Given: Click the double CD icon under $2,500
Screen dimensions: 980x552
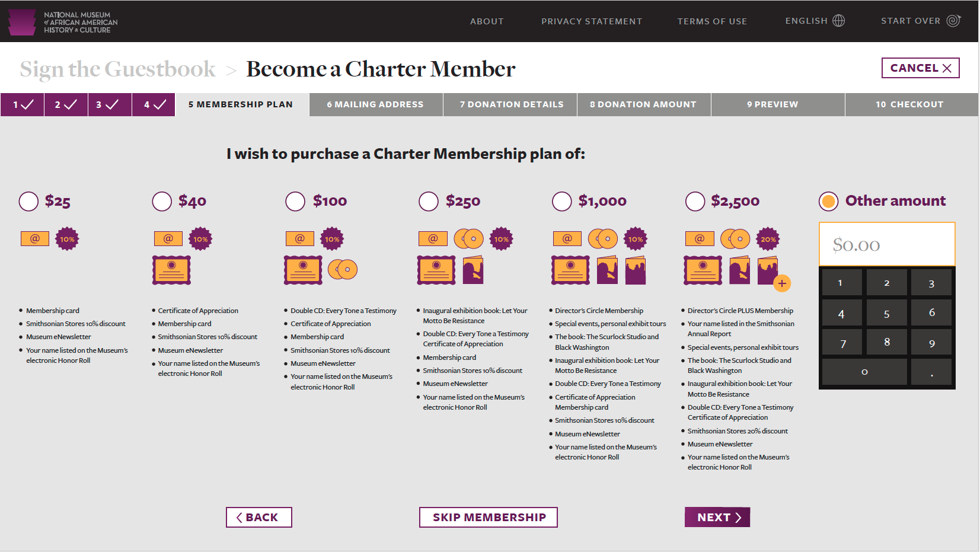Looking at the screenshot, I should pos(736,239).
